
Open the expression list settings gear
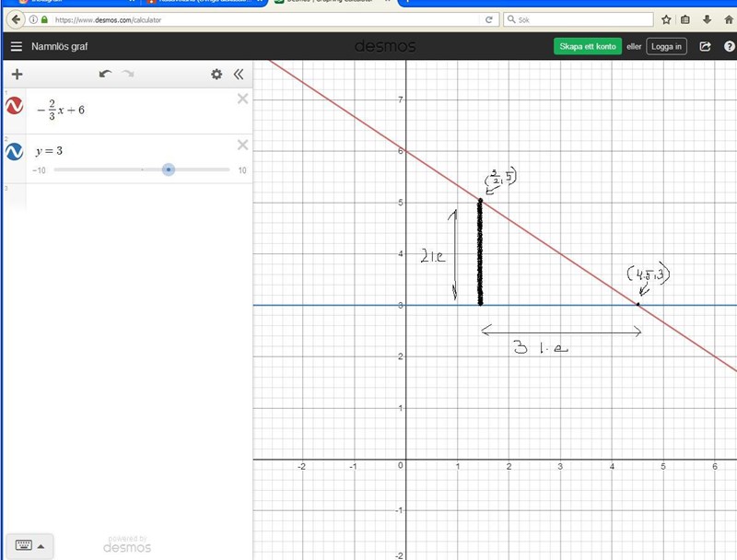[216, 75]
